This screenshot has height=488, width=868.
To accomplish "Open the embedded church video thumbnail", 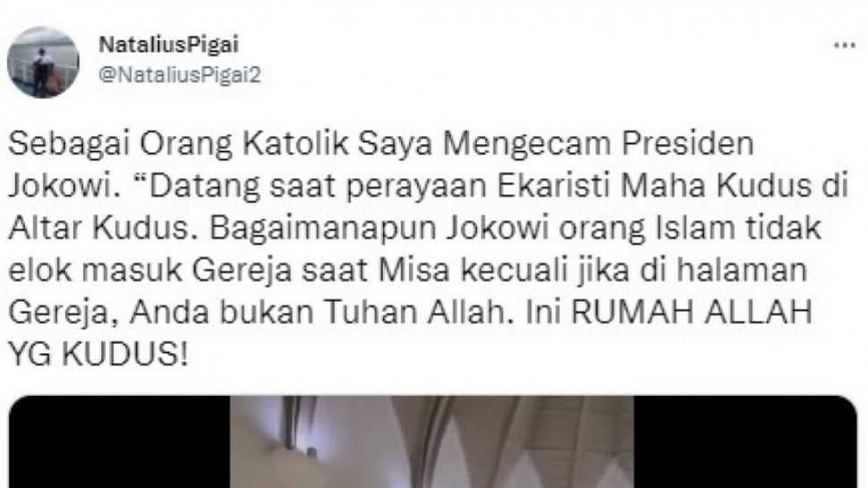I will click(433, 441).
